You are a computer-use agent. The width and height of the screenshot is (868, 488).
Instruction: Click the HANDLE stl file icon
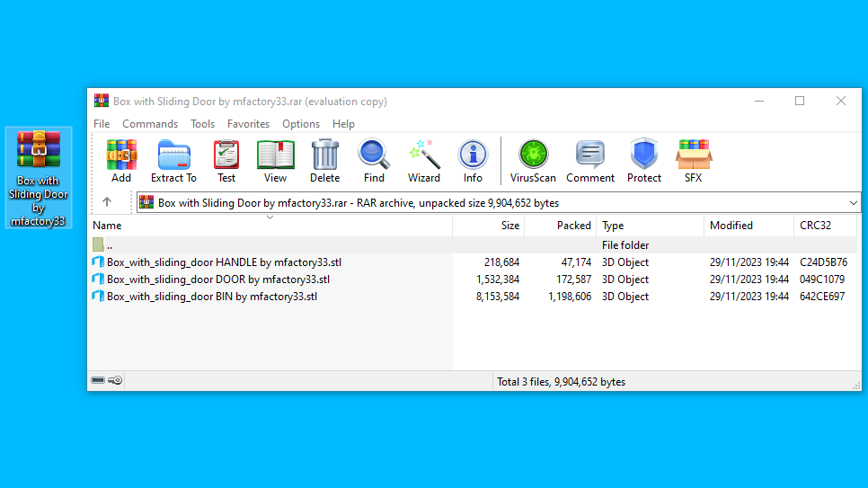(98, 262)
